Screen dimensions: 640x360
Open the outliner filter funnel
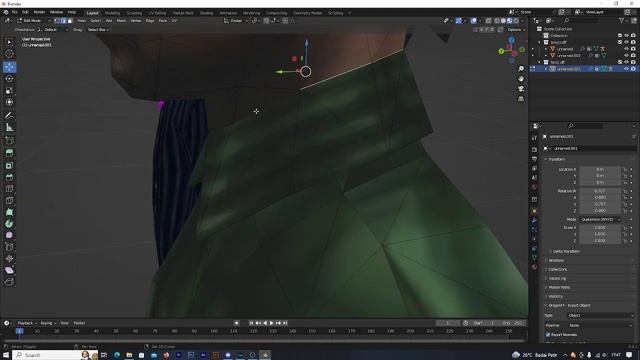point(621,20)
